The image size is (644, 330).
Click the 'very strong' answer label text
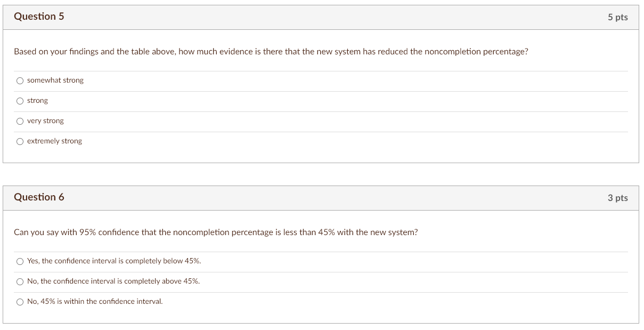(45, 121)
